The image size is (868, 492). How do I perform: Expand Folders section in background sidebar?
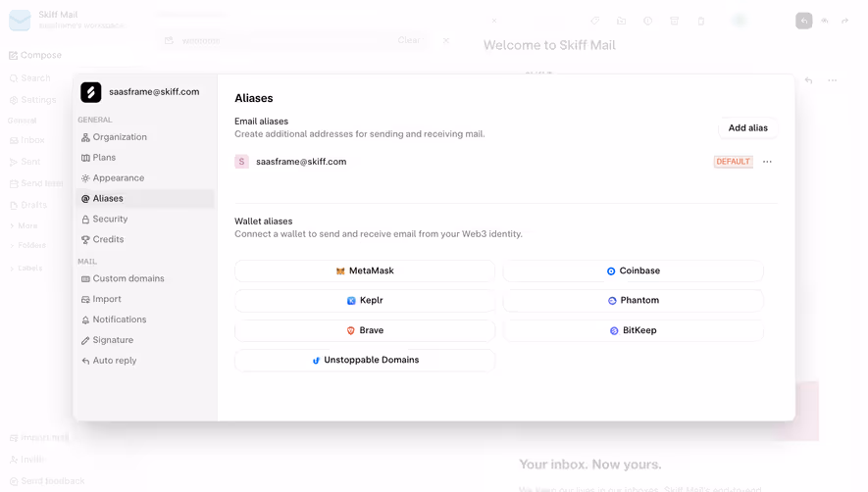(27, 245)
